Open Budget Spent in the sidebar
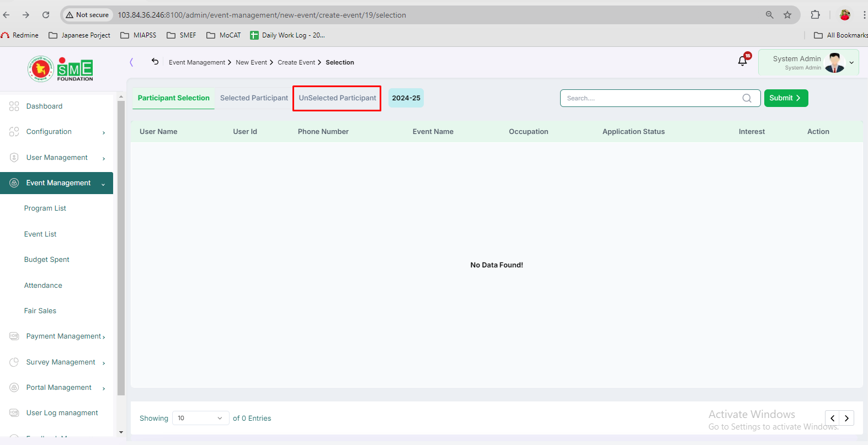The width and height of the screenshot is (868, 445). (47, 260)
